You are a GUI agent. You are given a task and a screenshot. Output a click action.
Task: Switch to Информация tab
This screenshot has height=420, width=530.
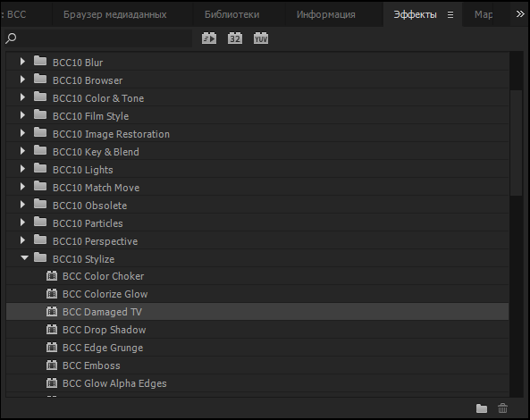(326, 14)
